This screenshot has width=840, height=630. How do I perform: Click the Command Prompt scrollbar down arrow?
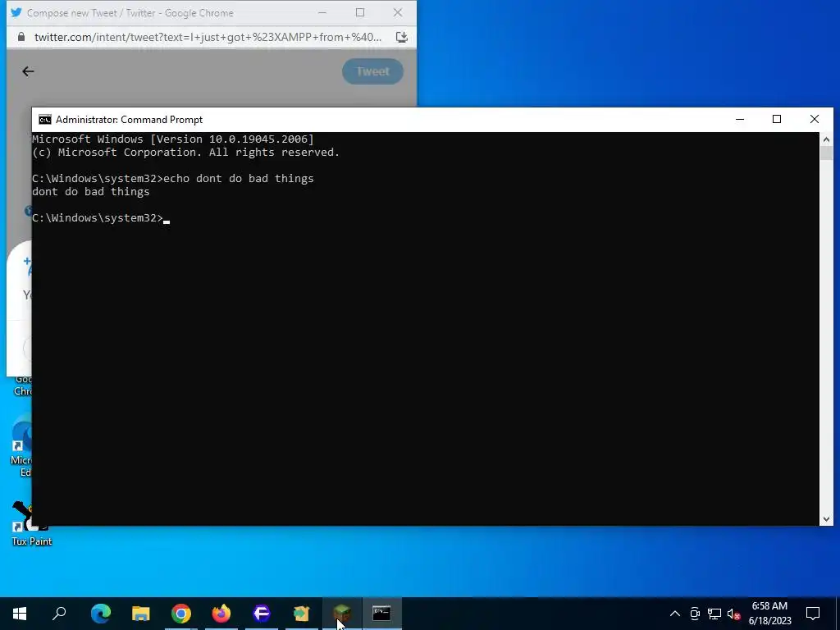point(826,518)
